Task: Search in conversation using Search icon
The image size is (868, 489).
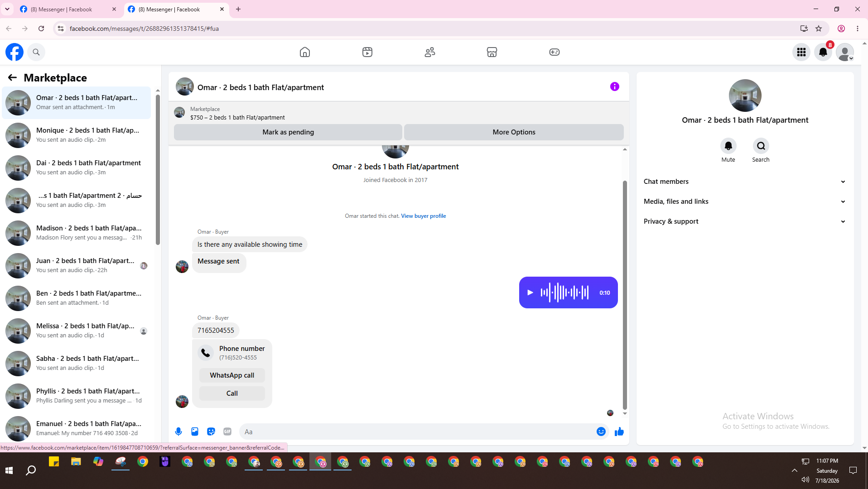Action: tap(761, 146)
